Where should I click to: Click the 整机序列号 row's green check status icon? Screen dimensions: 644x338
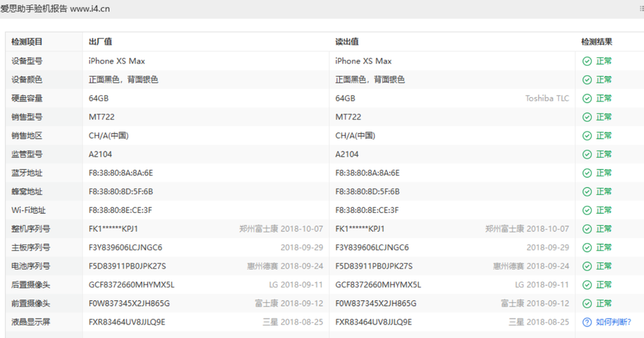click(x=587, y=229)
